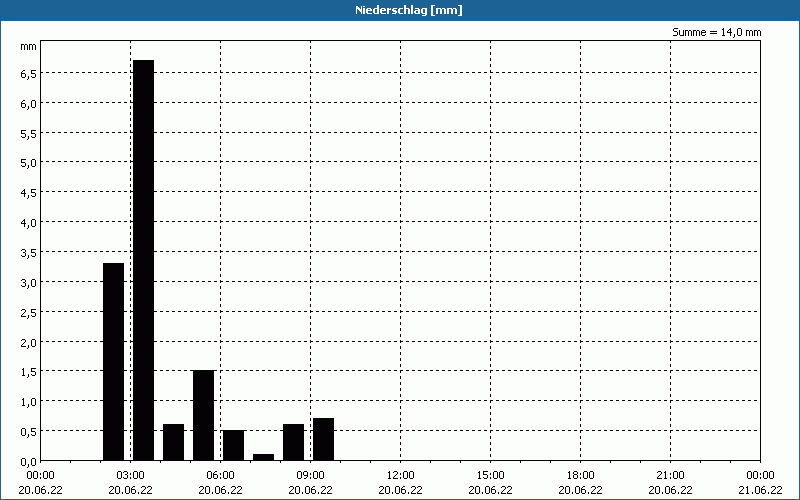Click the 5,0 y-axis label
The width and height of the screenshot is (800, 500).
pos(29,163)
